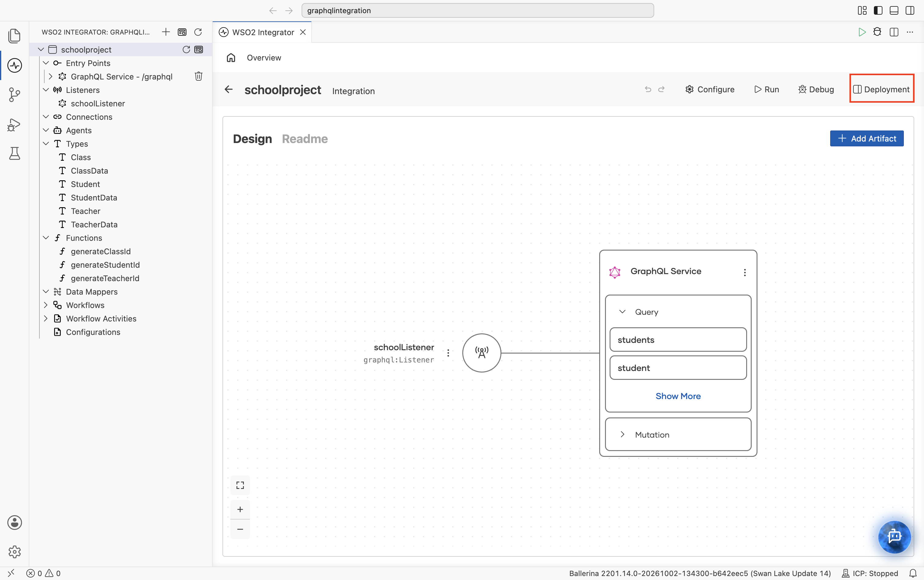Expand the Workflows tree section

tap(46, 305)
